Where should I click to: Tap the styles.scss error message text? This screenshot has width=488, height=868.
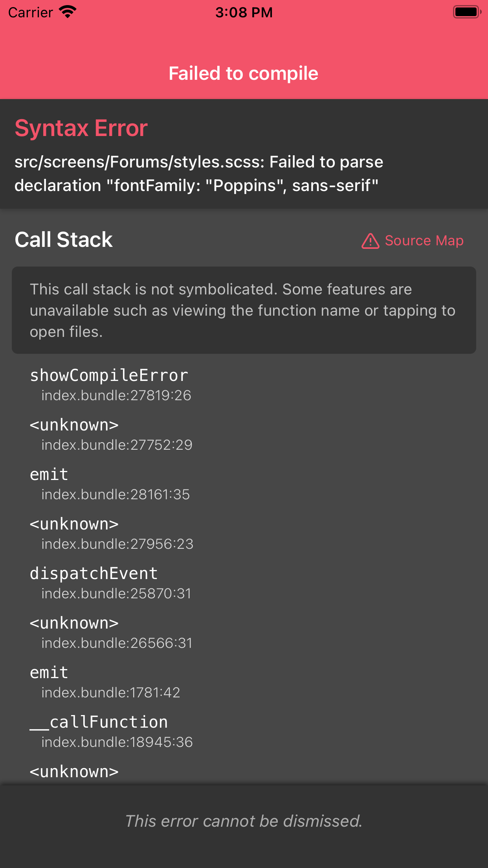(199, 173)
